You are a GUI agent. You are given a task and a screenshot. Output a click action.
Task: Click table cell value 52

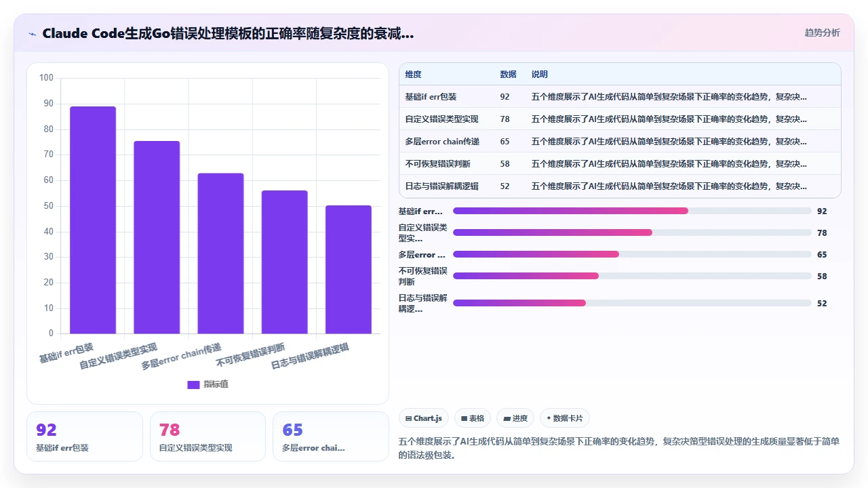pos(505,186)
